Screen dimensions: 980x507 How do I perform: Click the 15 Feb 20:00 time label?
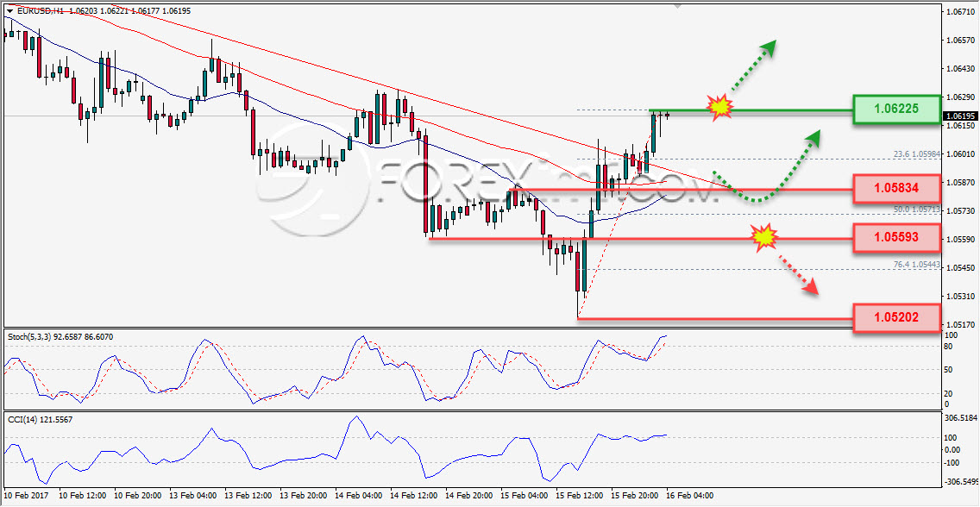pyautogui.click(x=634, y=495)
